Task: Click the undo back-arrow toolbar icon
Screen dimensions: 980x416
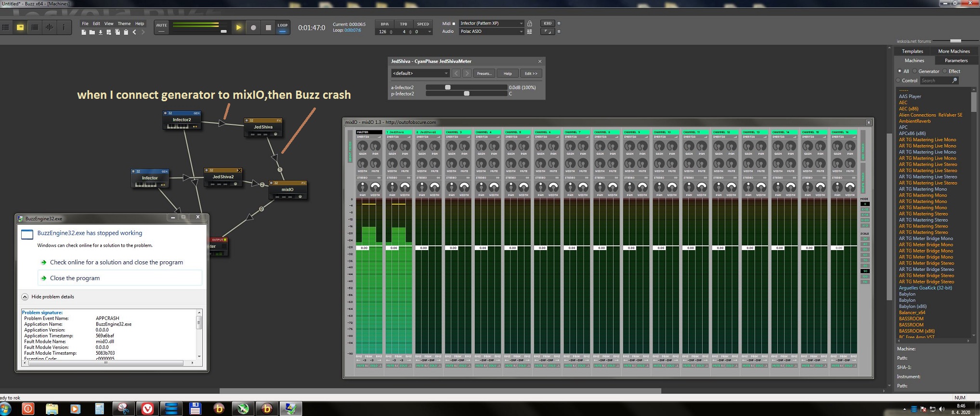Action: (134, 32)
